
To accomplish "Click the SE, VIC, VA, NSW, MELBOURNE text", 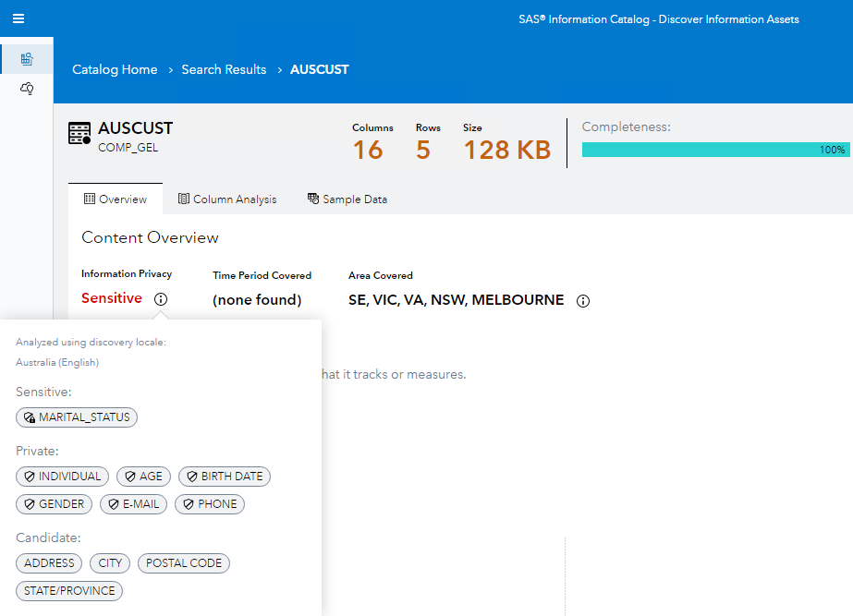I will pyautogui.click(x=456, y=299).
